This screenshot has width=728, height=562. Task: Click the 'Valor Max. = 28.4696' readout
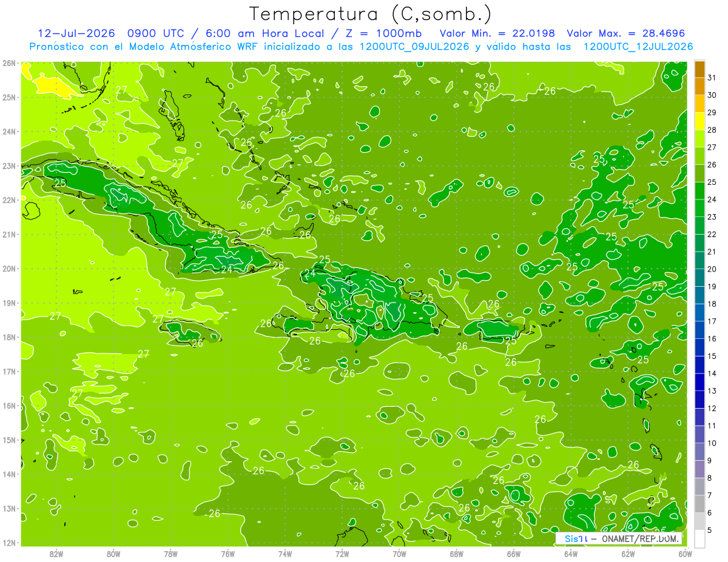pos(625,33)
